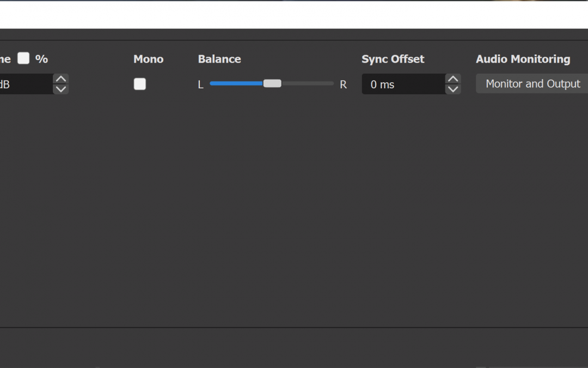Click the % label next to checkbox

coord(41,59)
